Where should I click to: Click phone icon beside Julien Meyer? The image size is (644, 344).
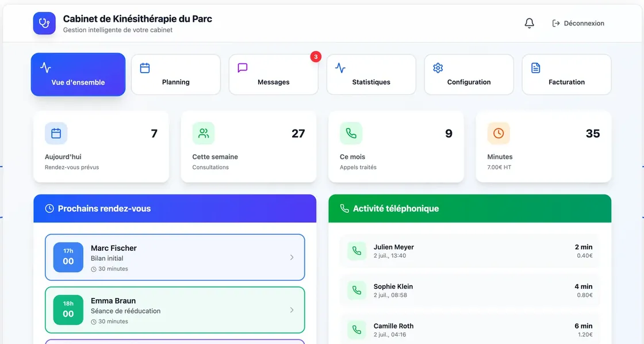(356, 251)
